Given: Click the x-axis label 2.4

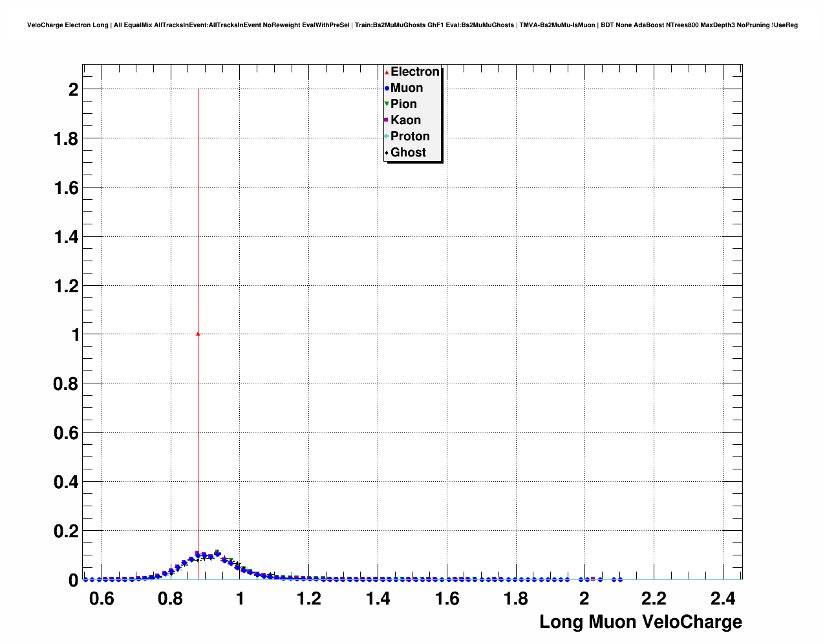Looking at the screenshot, I should pyautogui.click(x=722, y=599).
